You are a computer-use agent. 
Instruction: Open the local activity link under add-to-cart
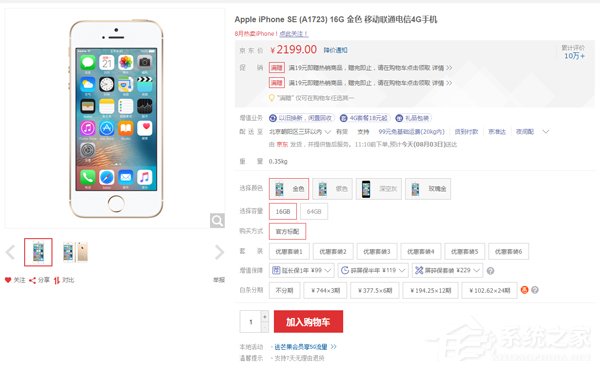[305, 347]
